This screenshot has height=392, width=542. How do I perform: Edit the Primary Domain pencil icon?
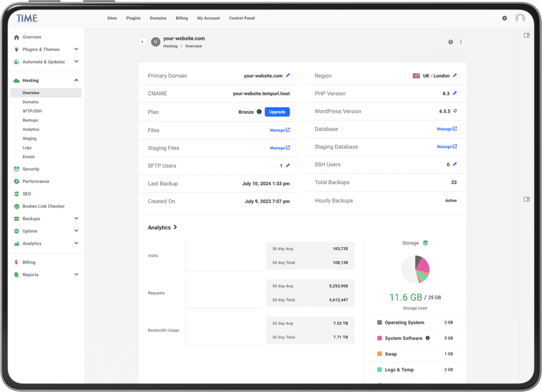pyautogui.click(x=288, y=76)
